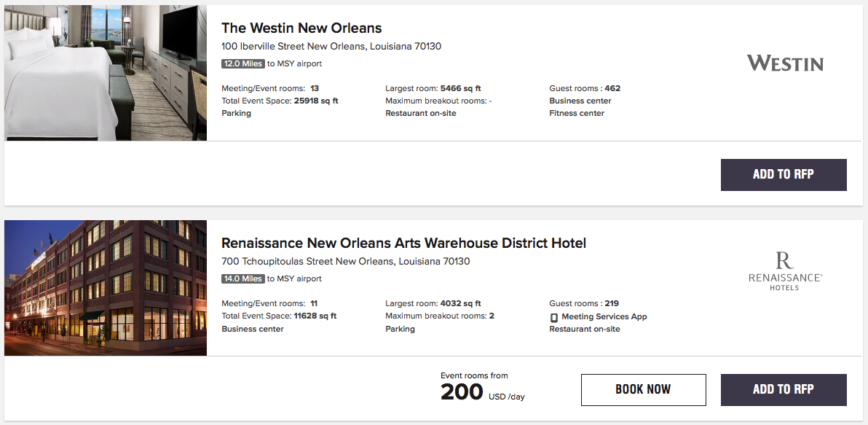Click the 14.0 Miles distance badge
Viewport: 868px width, 425px height.
[243, 278]
